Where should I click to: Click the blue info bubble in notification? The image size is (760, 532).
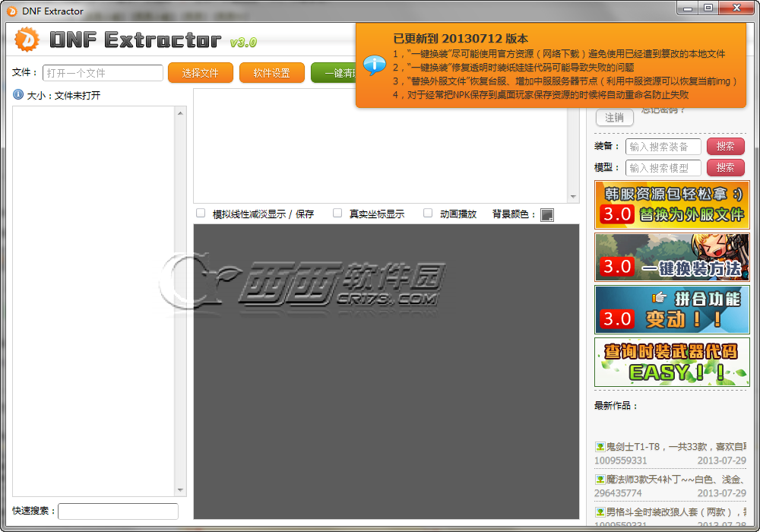coord(374,65)
